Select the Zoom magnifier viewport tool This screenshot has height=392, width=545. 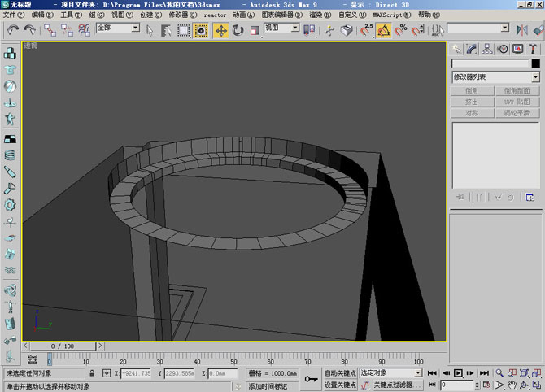pyautogui.click(x=499, y=373)
